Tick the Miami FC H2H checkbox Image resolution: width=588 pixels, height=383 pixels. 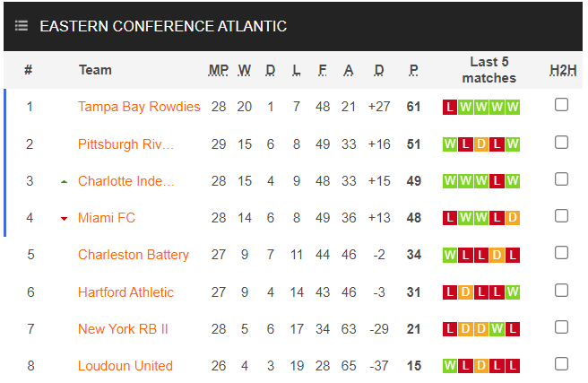pyautogui.click(x=561, y=215)
